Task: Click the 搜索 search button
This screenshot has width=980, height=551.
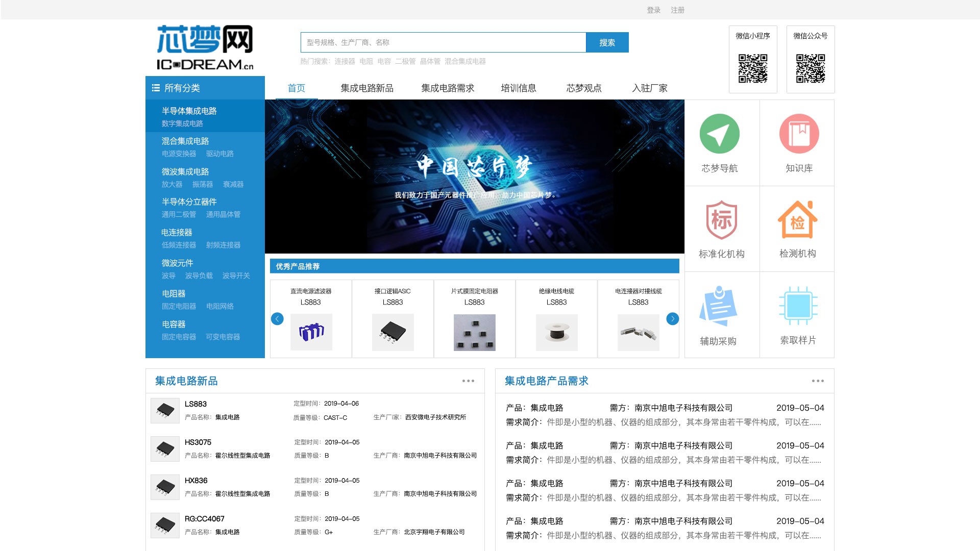Action: click(x=607, y=42)
